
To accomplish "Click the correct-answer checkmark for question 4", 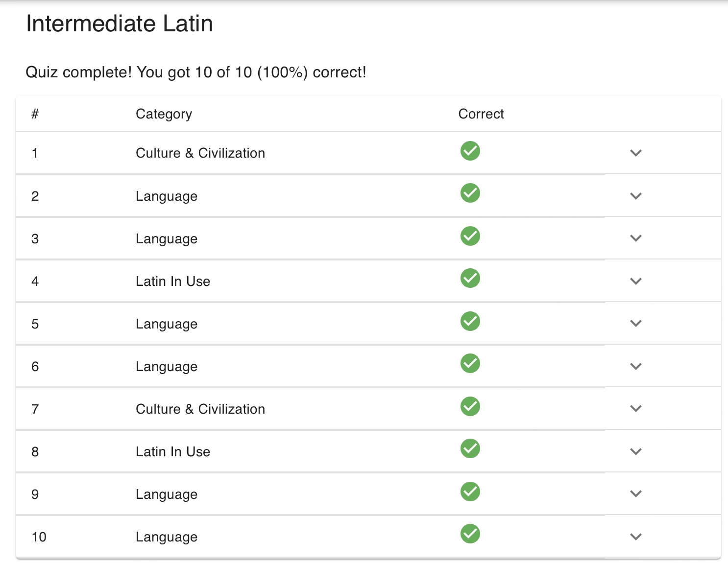I will 470,279.
